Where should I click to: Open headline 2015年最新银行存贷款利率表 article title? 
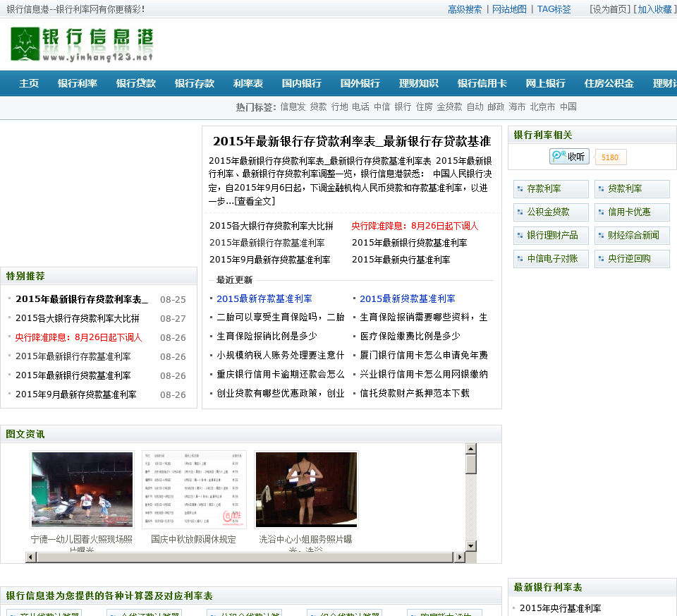pyautogui.click(x=352, y=141)
